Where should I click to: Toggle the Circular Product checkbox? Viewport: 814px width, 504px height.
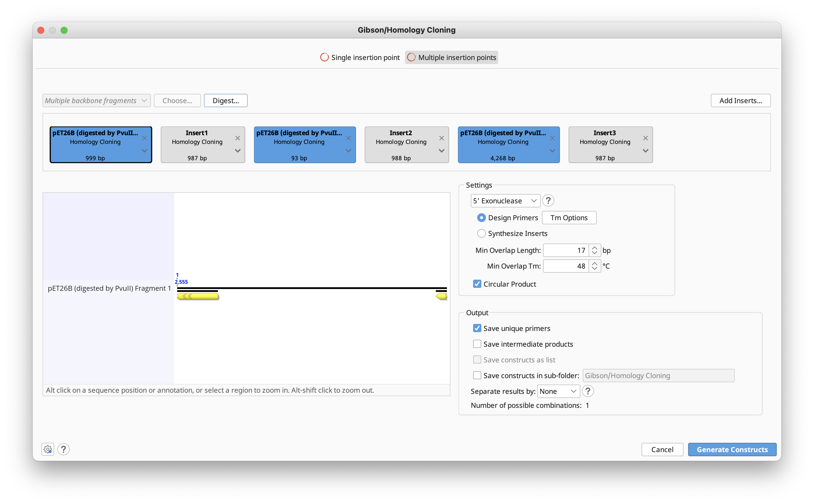pyautogui.click(x=477, y=284)
